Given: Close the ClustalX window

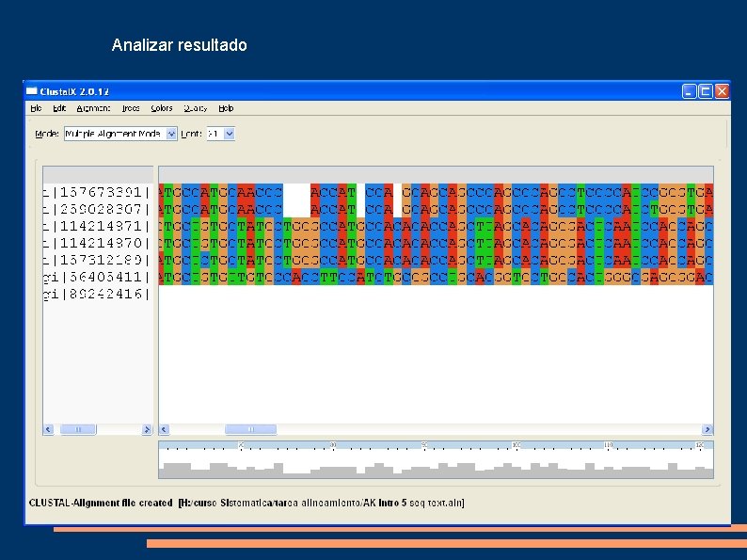Looking at the screenshot, I should click(x=722, y=91).
